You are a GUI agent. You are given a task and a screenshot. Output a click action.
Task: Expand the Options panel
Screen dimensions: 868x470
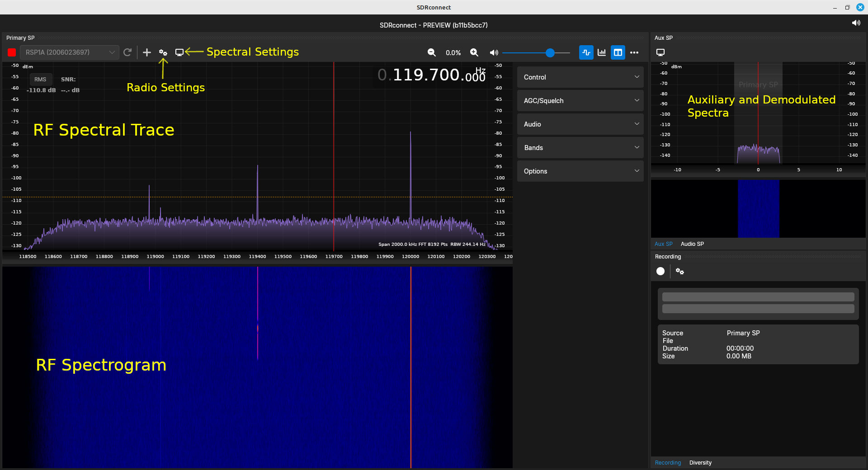pos(580,171)
